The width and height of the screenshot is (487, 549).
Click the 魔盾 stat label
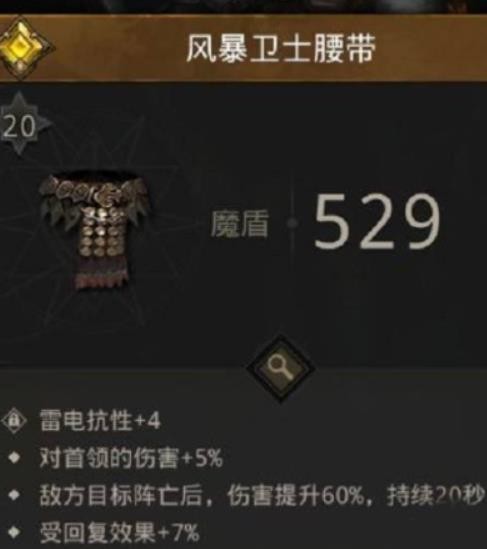point(240,224)
